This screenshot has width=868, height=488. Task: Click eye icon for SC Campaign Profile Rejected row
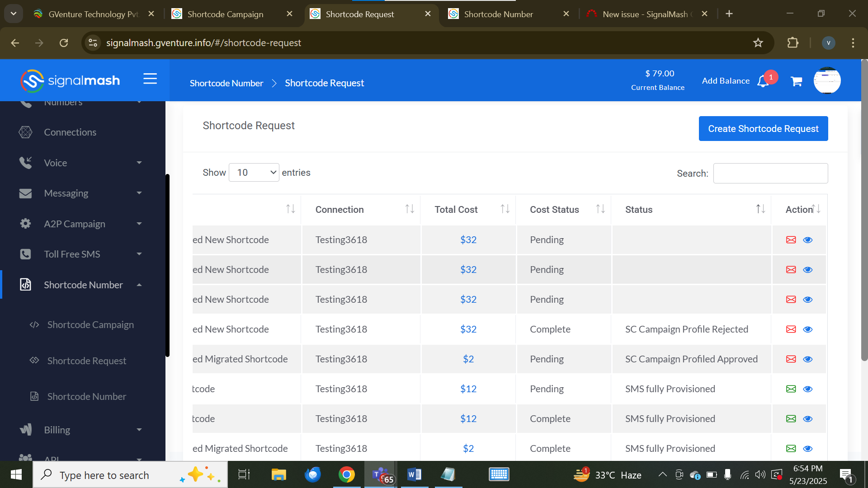(x=808, y=329)
